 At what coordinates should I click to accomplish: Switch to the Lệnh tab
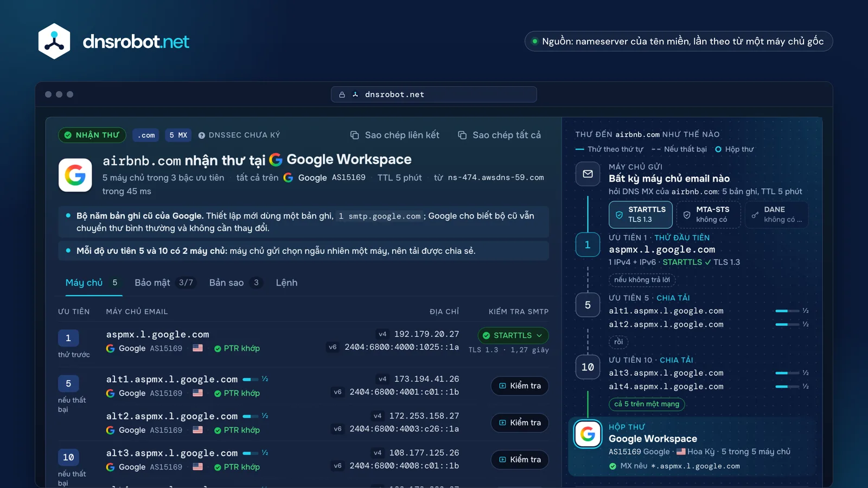pos(286,282)
